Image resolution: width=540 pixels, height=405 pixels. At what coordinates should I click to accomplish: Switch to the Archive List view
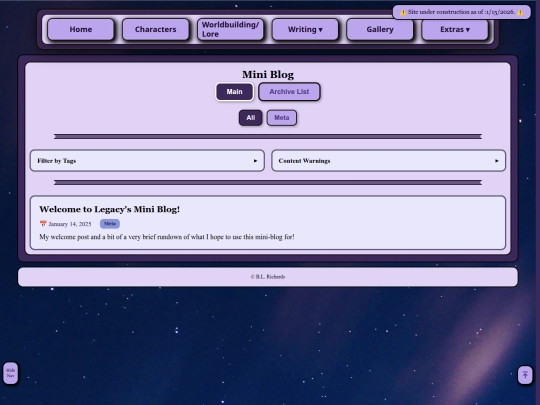[x=289, y=92]
